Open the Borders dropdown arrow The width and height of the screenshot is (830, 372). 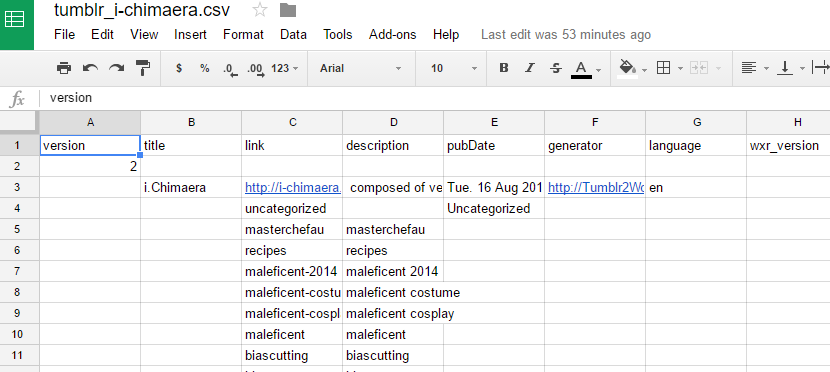click(680, 69)
